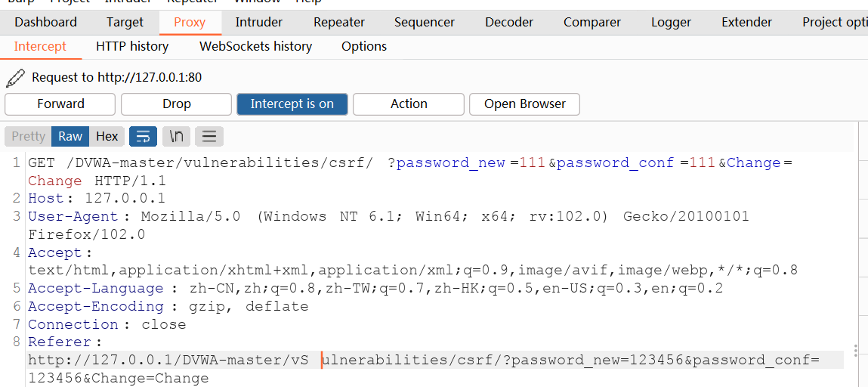Click the Referer header name

coord(59,342)
